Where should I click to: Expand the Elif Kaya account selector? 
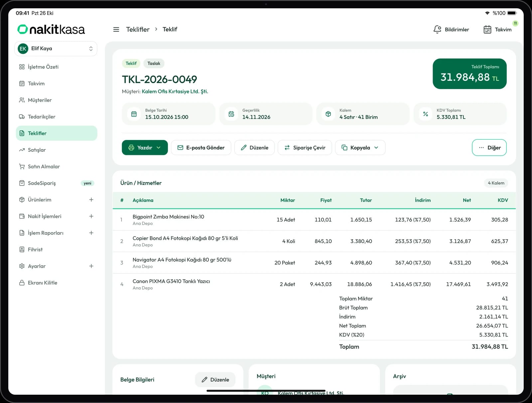(x=56, y=49)
